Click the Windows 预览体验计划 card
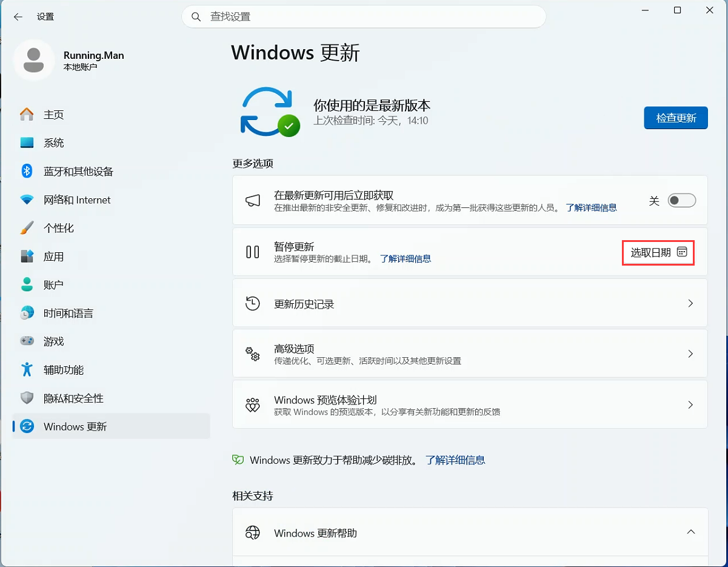Screen dimensions: 728x567 470,404
